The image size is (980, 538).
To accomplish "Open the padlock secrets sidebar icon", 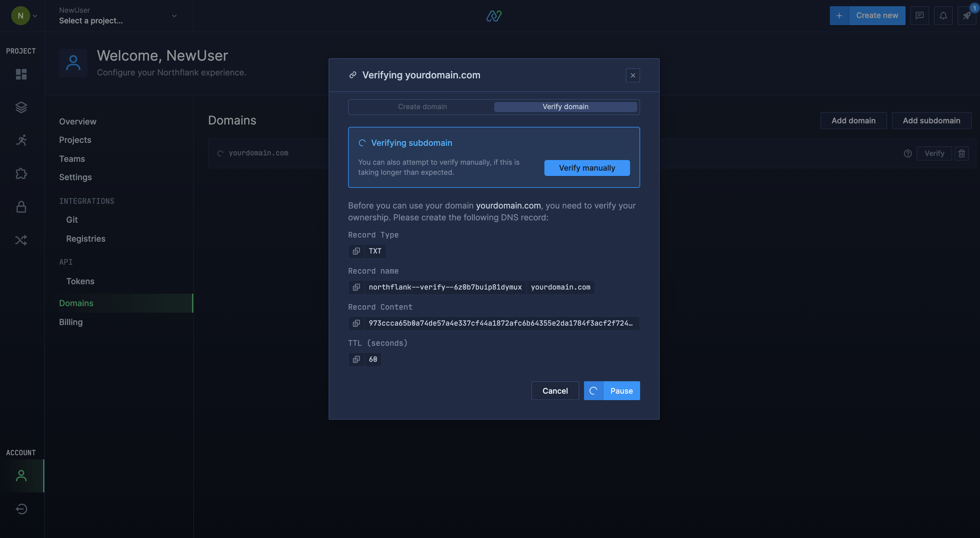I will (21, 207).
